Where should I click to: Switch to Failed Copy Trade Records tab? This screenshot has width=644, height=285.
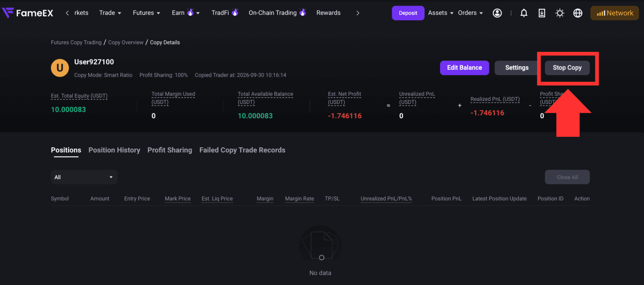242,150
